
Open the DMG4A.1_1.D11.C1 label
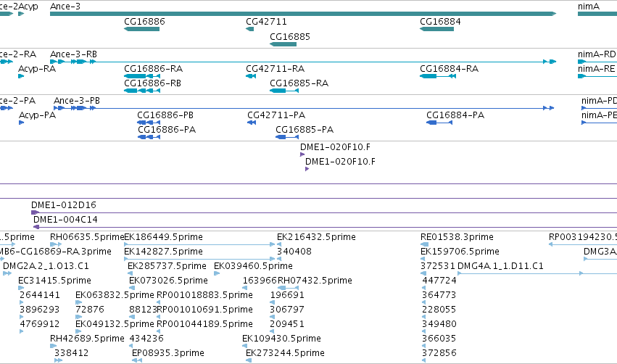click(x=500, y=266)
